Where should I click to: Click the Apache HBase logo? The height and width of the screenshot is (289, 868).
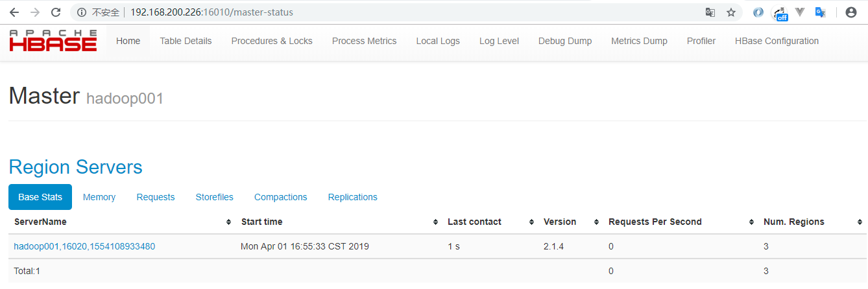coord(53,41)
